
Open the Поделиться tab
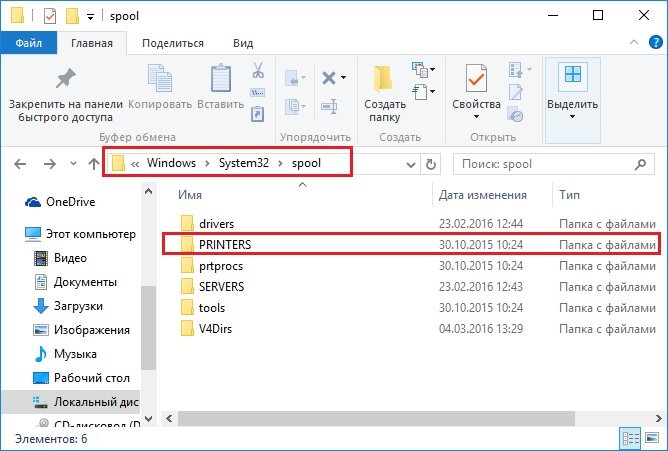(172, 43)
